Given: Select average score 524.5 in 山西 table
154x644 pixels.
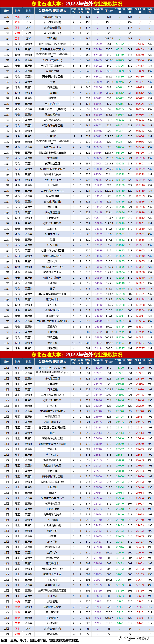Looking at the screenshot, I should (x=109, y=395).
